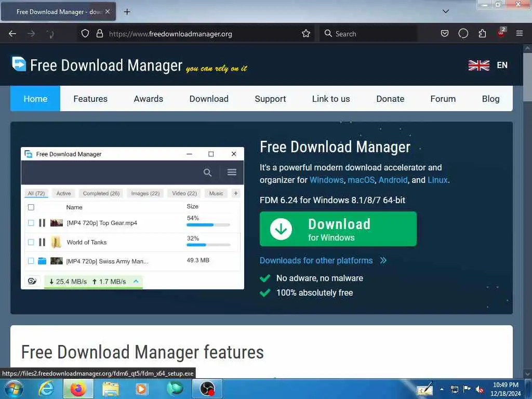The width and height of the screenshot is (532, 399).
Task: Click the red extension icon with badge 2
Action: click(501, 33)
